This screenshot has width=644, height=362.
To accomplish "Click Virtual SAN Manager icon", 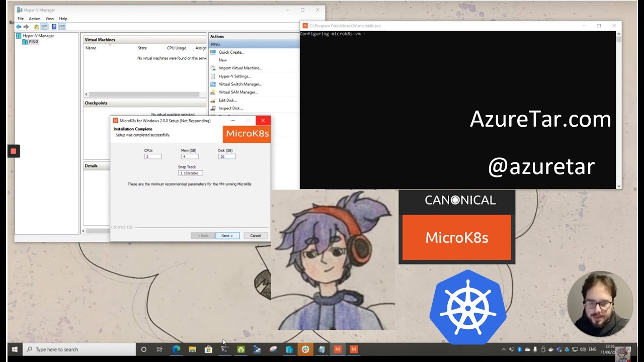I will pyautogui.click(x=213, y=92).
